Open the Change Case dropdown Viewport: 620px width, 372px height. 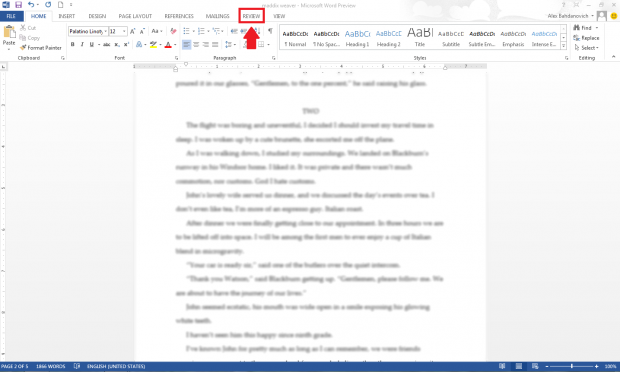(x=157, y=31)
